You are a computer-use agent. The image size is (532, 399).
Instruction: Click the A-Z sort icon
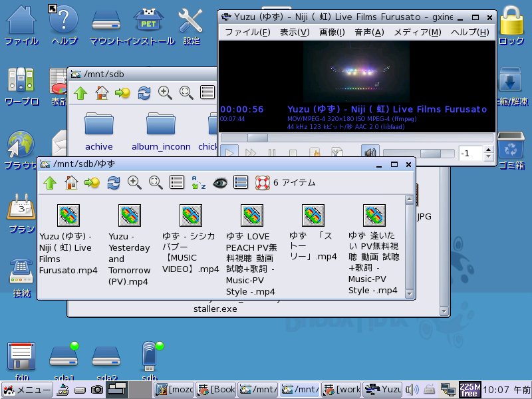point(198,182)
